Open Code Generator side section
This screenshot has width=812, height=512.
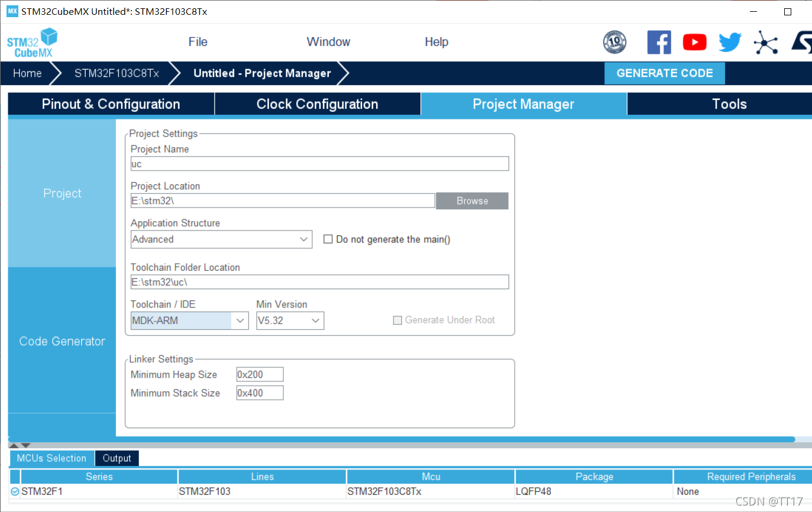(x=62, y=341)
